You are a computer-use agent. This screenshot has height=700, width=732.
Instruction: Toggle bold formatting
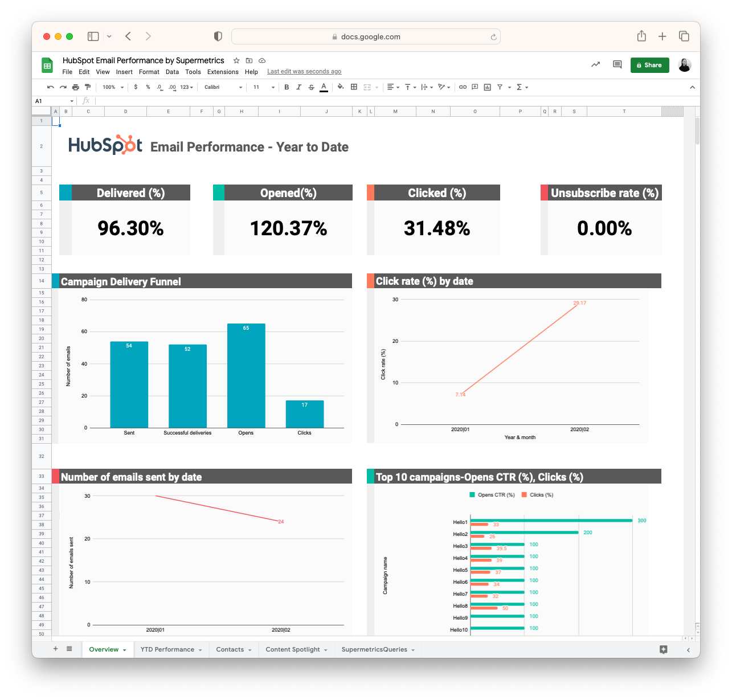pyautogui.click(x=287, y=87)
